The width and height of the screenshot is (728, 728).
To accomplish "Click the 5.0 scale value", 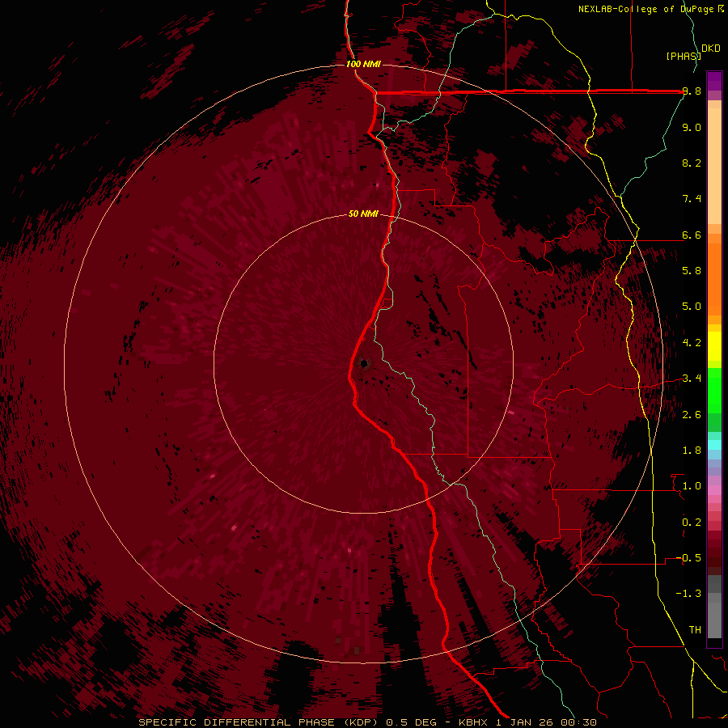I will [692, 307].
